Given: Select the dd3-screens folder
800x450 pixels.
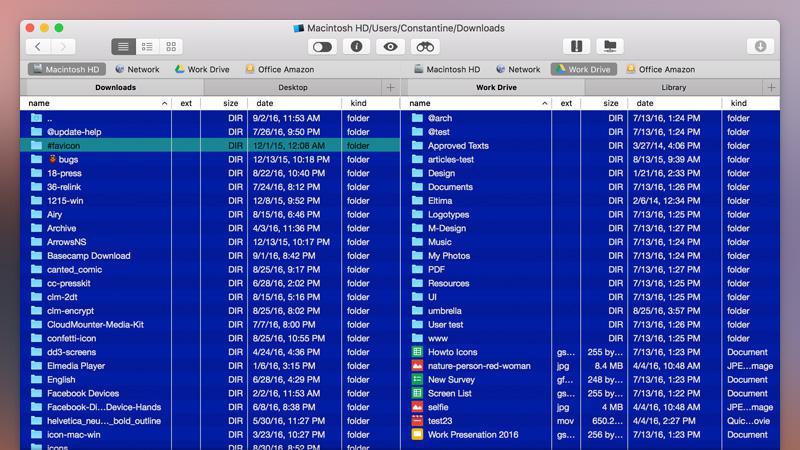Looking at the screenshot, I should click(210, 352).
